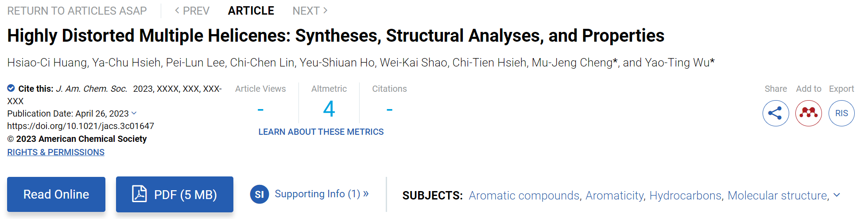868x219 pixels.
Task: Return to Articles ASAP
Action: click(77, 11)
